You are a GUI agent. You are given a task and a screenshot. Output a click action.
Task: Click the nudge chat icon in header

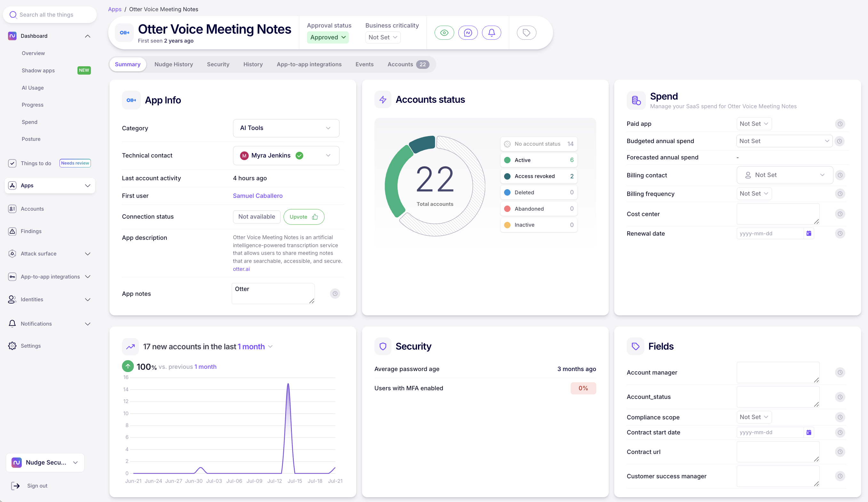click(468, 33)
